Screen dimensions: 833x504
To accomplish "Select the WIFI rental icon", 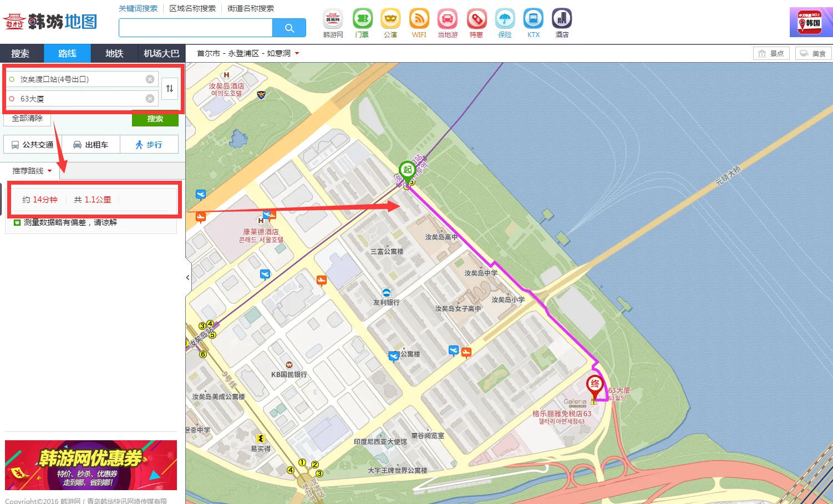I will pos(419,19).
